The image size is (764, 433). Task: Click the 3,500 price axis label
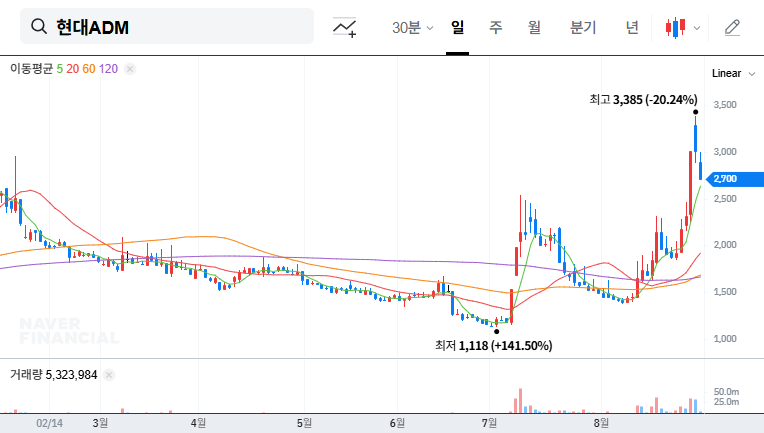point(725,105)
